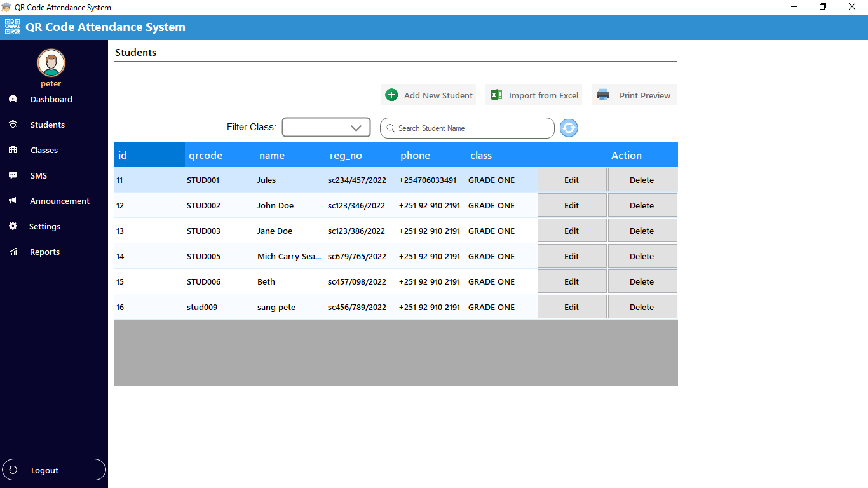Click the SMS chat bubble icon
This screenshot has width=868, height=488.
pos(13,175)
